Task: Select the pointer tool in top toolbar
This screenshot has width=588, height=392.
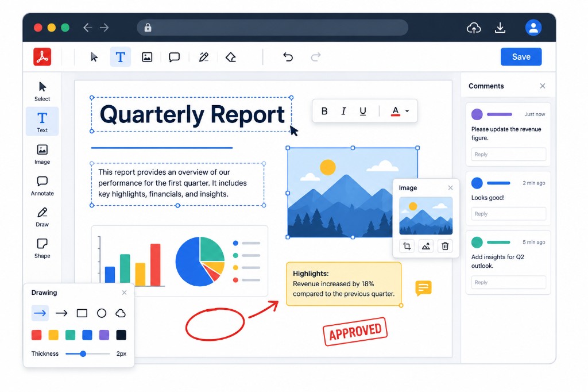Action: pos(94,57)
